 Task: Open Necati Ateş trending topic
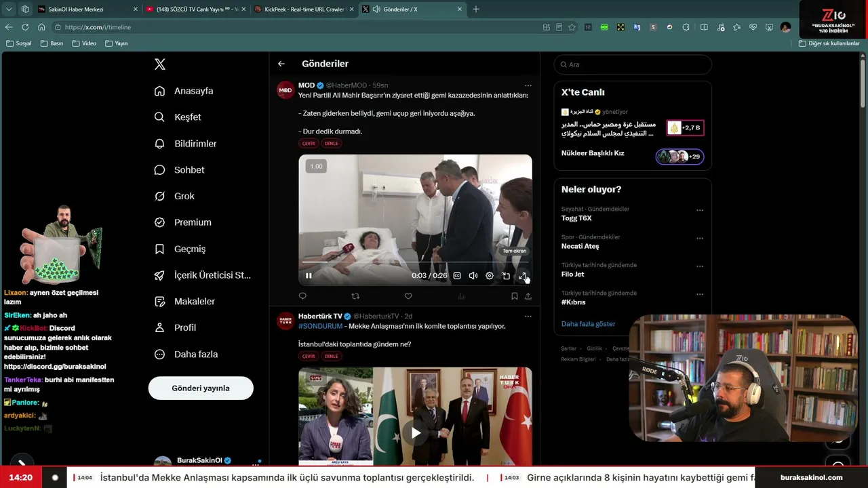580,246
